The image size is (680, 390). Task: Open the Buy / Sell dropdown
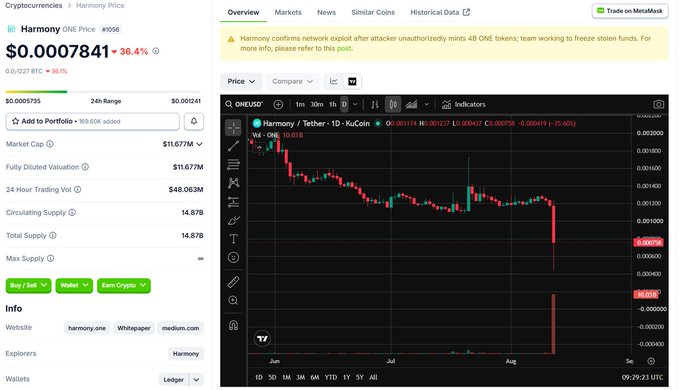tap(29, 285)
